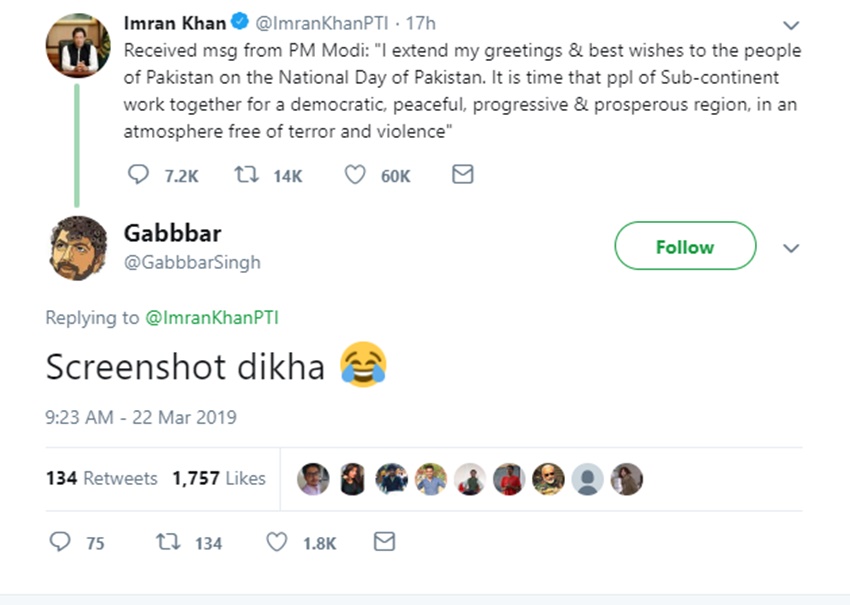
Task: Like Gabbbar's tweet with the heart icon
Action: [277, 542]
